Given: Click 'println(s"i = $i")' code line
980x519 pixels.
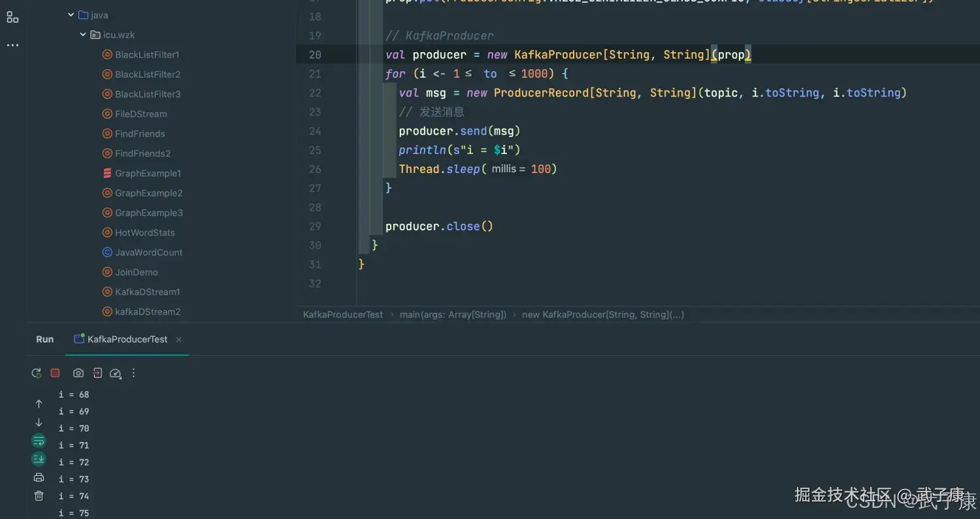Looking at the screenshot, I should 459,150.
